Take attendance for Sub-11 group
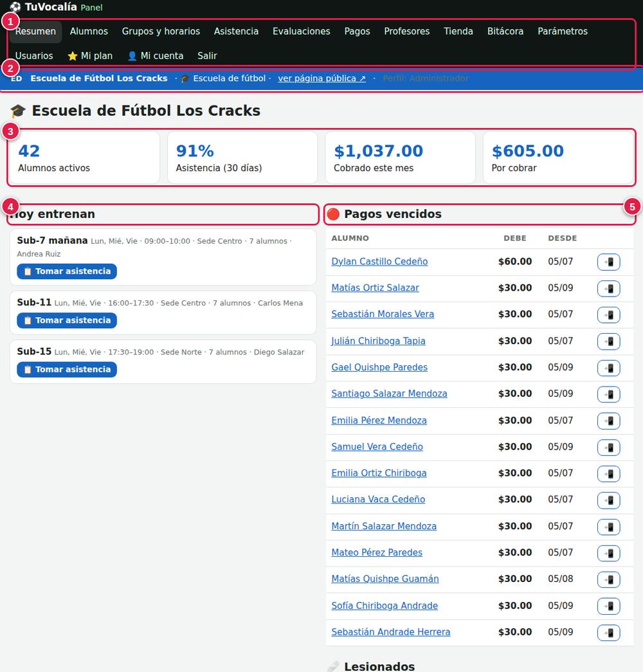This screenshot has height=672, width=643. pyautogui.click(x=67, y=321)
